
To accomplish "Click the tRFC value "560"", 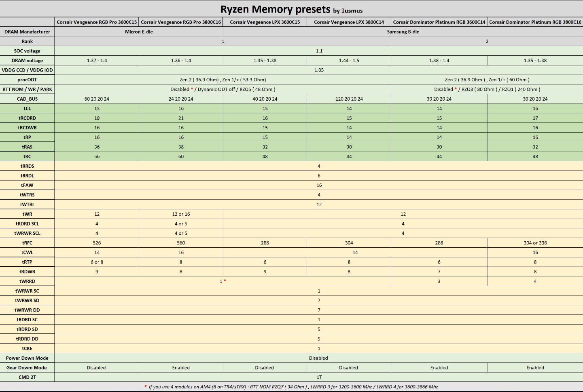I will point(181,243).
